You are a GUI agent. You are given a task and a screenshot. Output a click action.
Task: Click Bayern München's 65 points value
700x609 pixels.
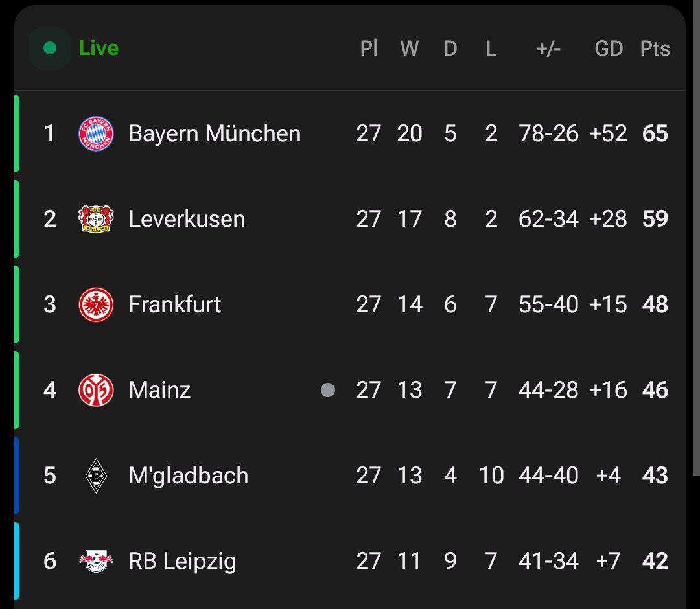tap(655, 133)
